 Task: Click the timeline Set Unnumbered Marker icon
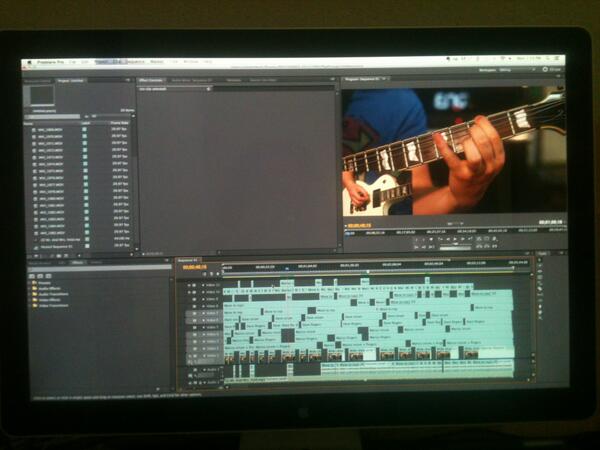point(218,274)
